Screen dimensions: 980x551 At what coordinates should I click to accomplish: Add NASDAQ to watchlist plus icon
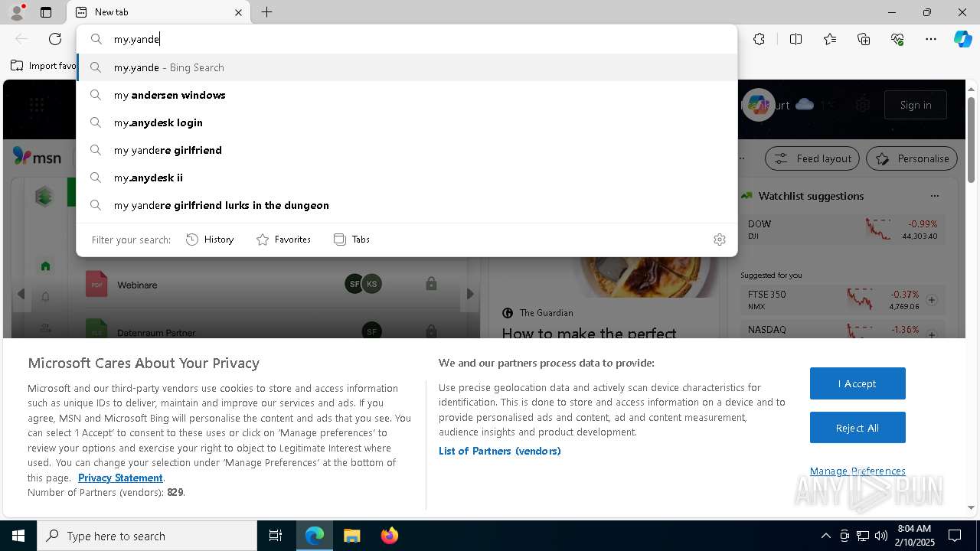(x=932, y=334)
